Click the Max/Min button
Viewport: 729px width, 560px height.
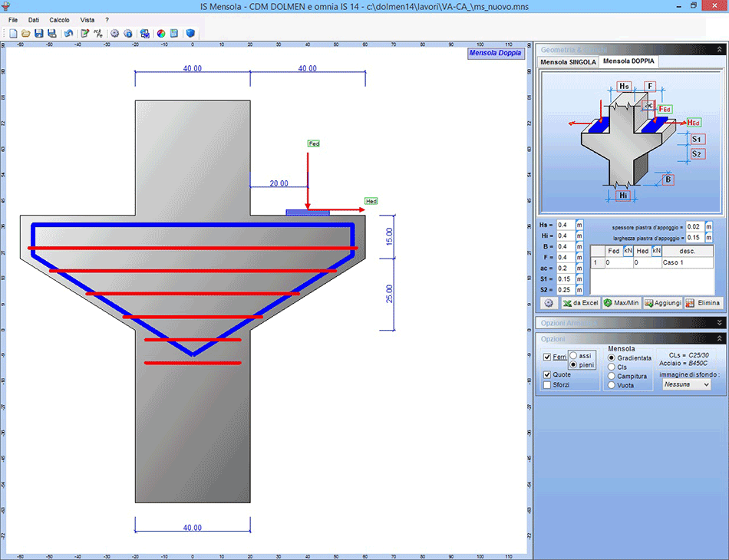pyautogui.click(x=621, y=303)
